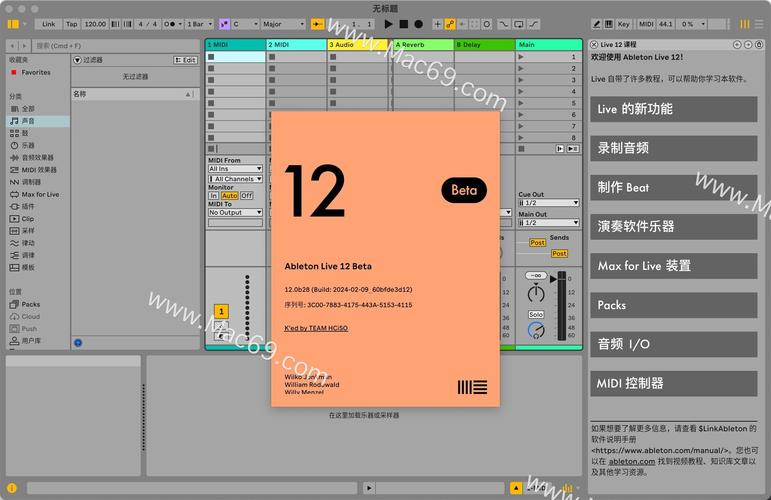Open the Major scale dropdown
Image resolution: width=771 pixels, height=500 pixels.
point(283,24)
